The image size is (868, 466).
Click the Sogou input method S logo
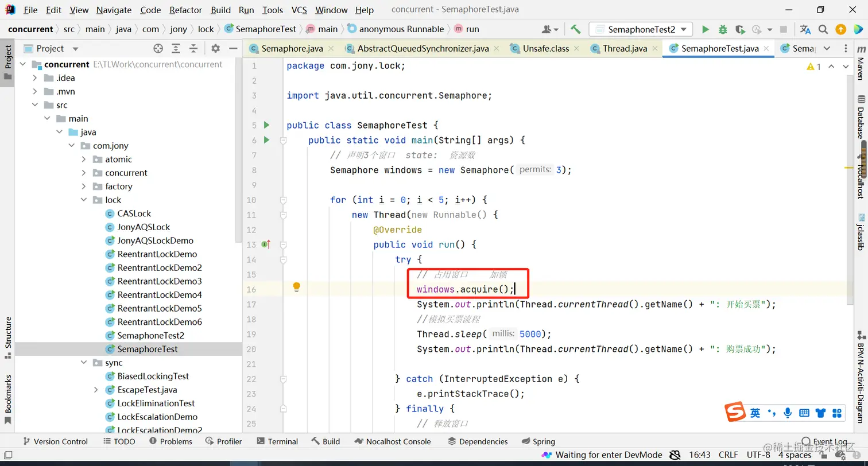click(735, 412)
